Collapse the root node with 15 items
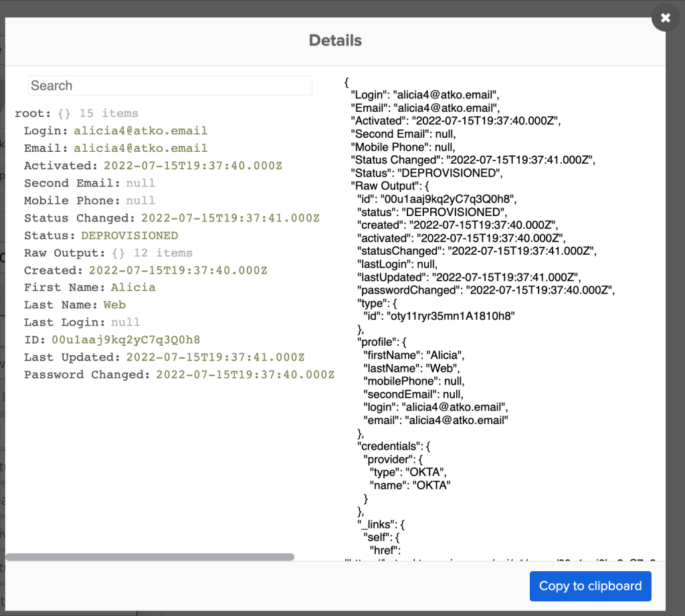Image resolution: width=685 pixels, height=616 pixels. tap(33, 114)
